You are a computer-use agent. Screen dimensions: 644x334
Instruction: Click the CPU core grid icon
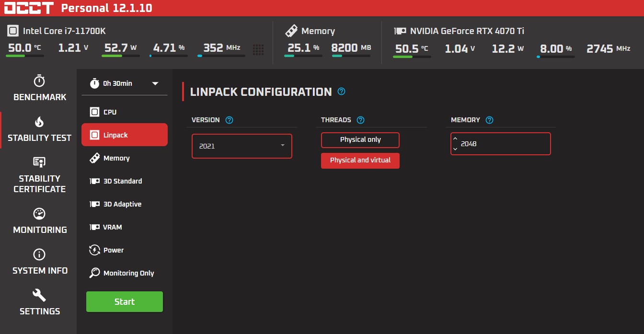click(258, 48)
